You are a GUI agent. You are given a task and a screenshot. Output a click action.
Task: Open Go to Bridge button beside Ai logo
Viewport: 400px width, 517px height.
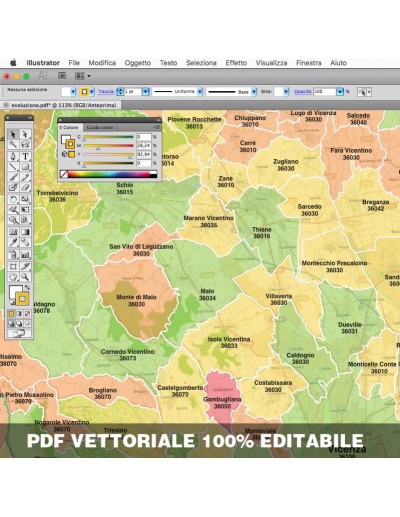tap(62, 76)
